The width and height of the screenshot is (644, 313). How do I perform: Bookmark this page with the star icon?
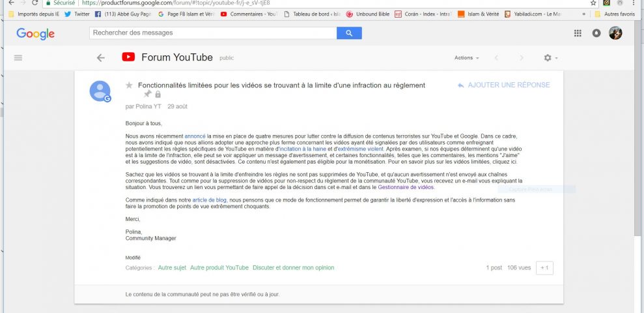click(x=593, y=3)
